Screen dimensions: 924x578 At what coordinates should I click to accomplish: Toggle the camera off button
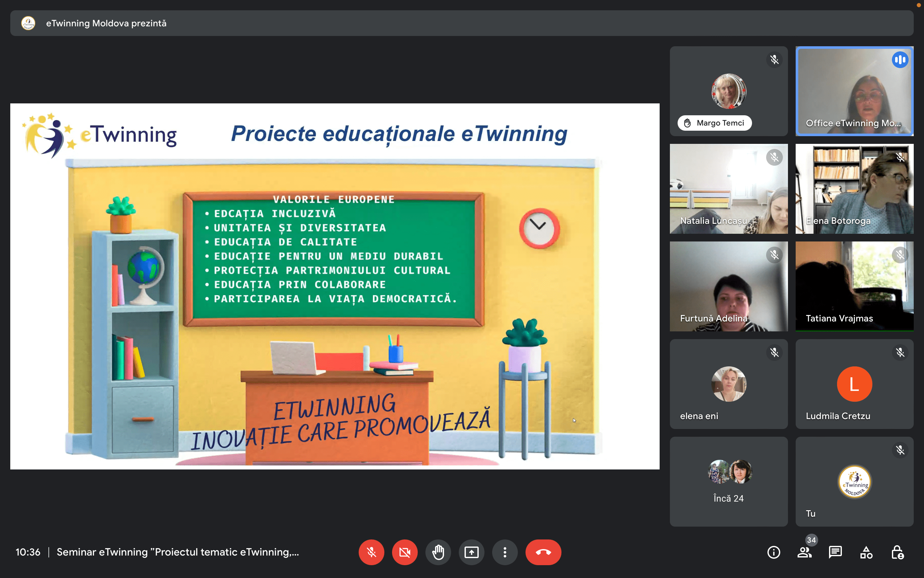click(405, 552)
